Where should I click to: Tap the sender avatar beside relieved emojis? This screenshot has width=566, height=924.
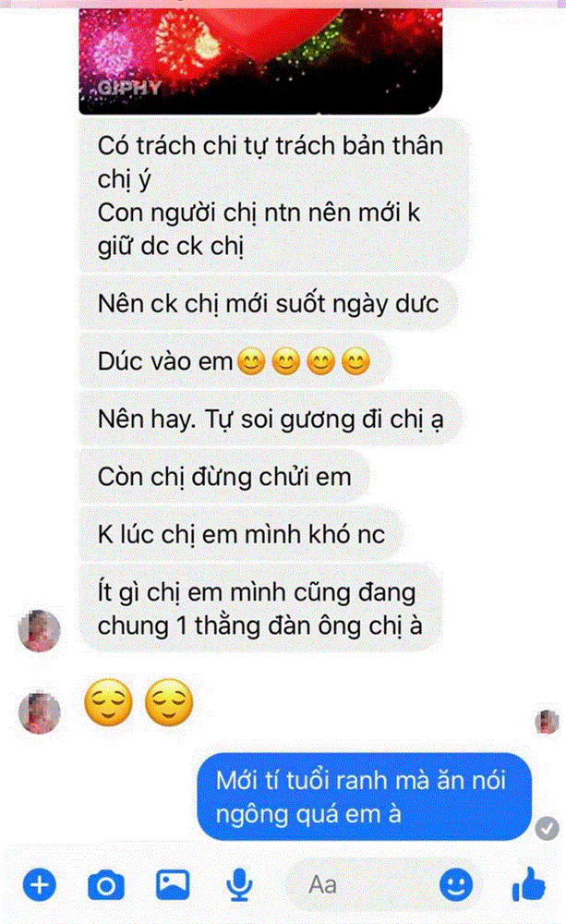coord(40,713)
